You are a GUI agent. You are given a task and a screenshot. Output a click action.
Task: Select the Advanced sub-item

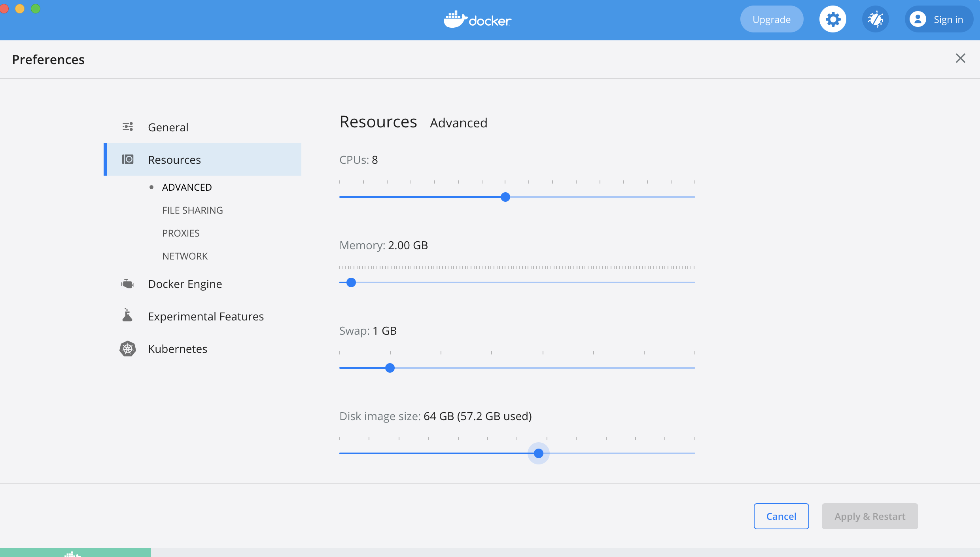(187, 187)
